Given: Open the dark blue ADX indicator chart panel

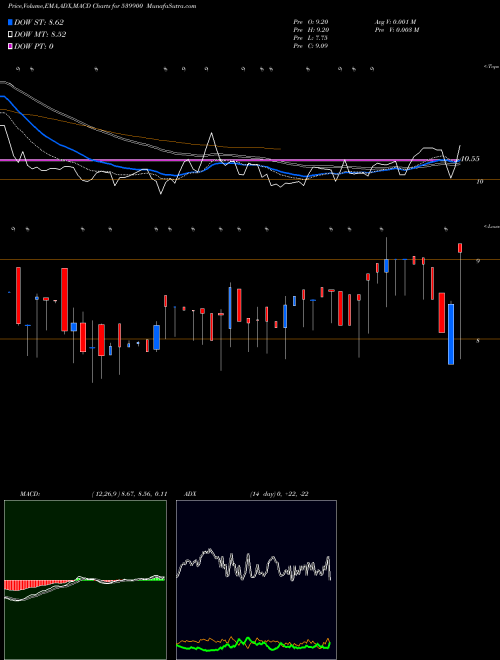Looking at the screenshot, I should [256, 580].
